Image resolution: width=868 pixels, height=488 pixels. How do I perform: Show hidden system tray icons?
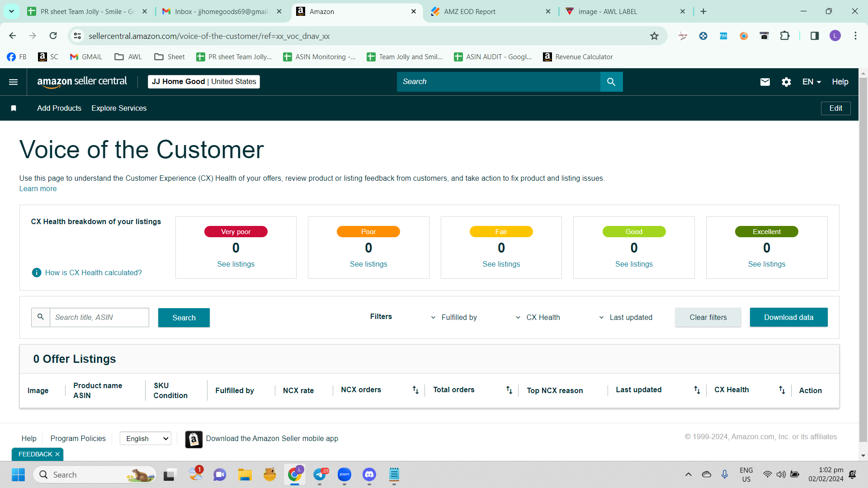point(688,474)
